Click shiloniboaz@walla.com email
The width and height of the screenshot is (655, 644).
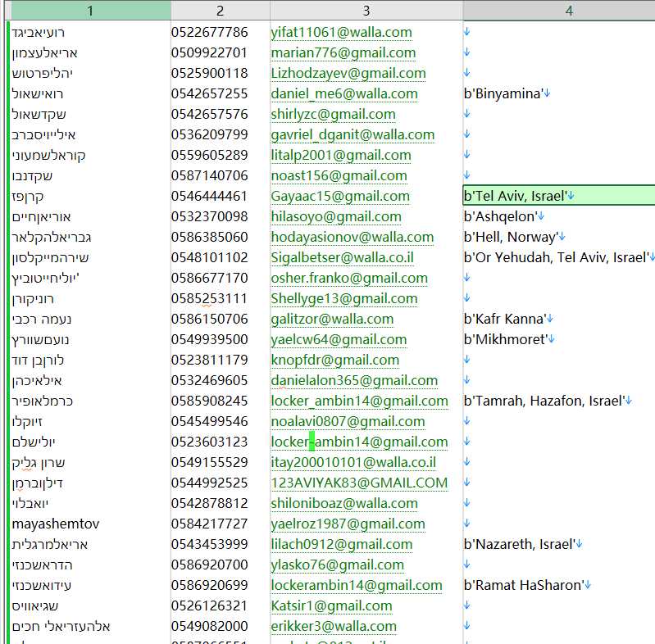click(344, 503)
